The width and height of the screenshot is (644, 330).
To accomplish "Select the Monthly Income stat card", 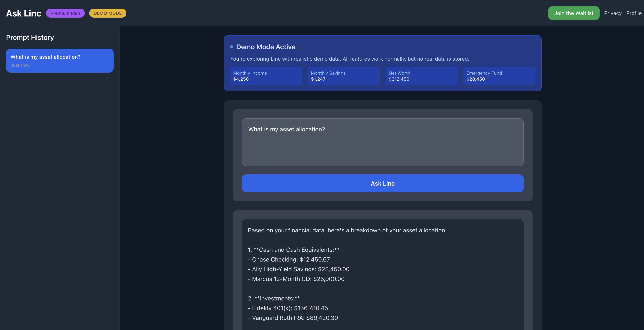I will point(266,76).
